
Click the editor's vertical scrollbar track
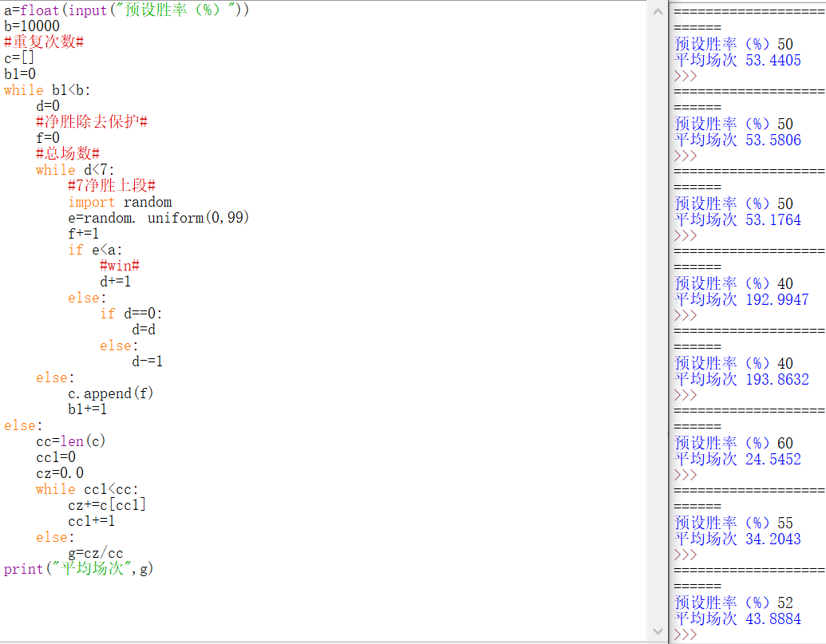pyautogui.click(x=658, y=319)
